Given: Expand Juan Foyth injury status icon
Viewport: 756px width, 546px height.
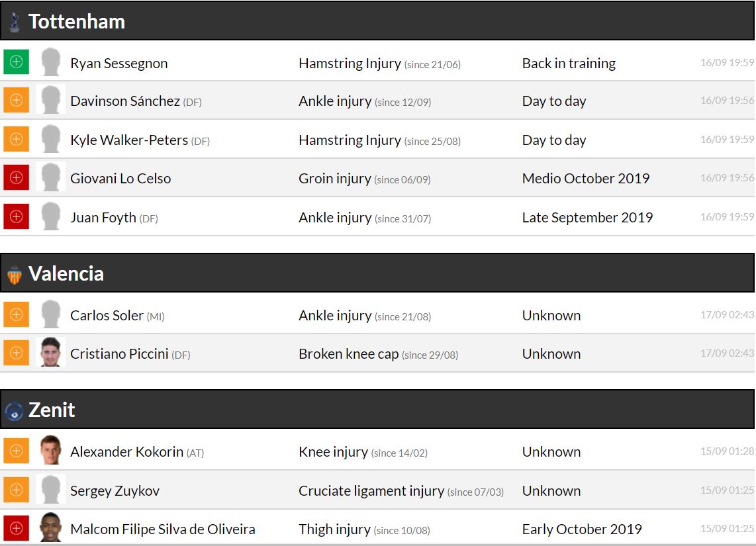Looking at the screenshot, I should (17, 216).
